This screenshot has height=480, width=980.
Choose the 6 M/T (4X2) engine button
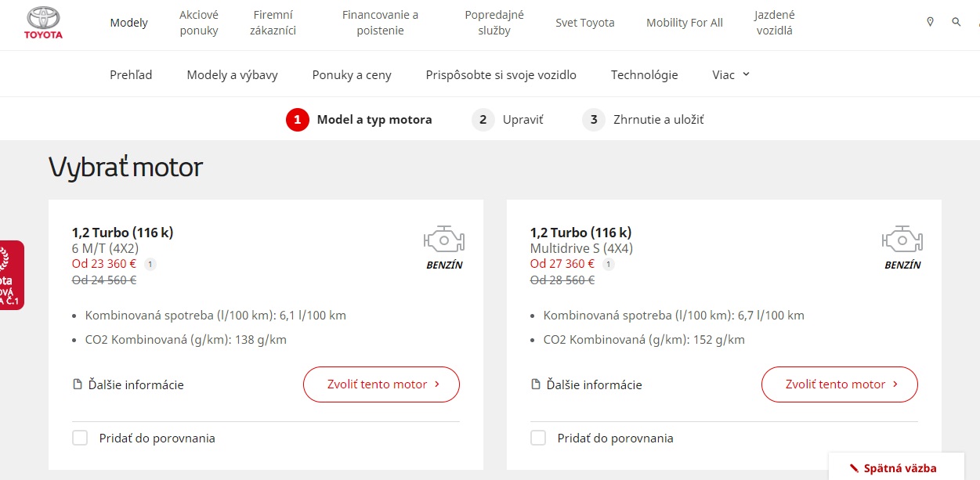(382, 384)
